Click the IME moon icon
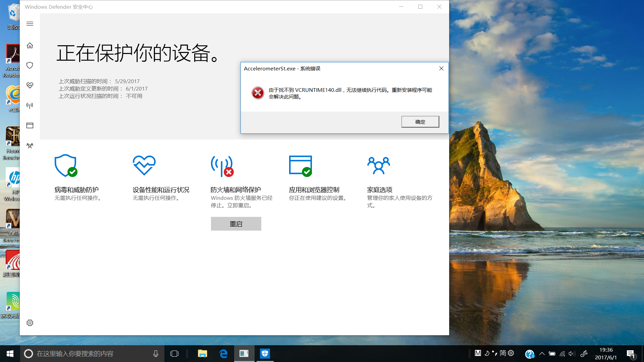This screenshot has width=644, height=362. [x=487, y=353]
